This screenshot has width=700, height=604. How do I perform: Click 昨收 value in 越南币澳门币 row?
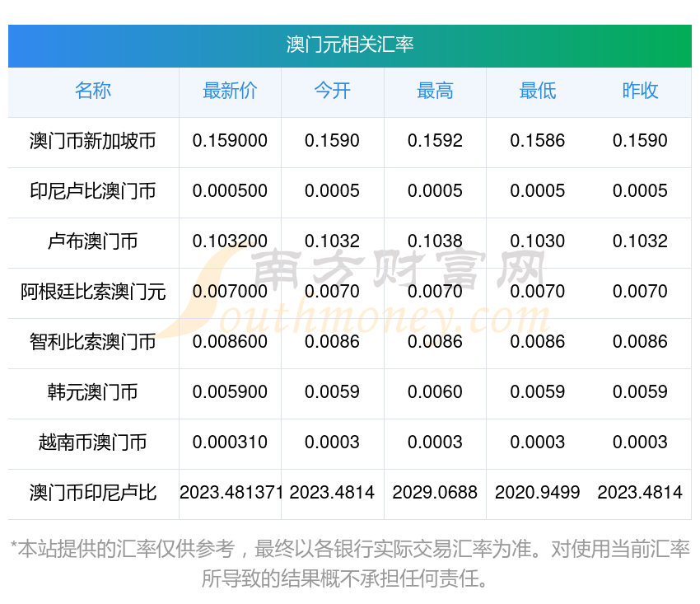coord(640,442)
